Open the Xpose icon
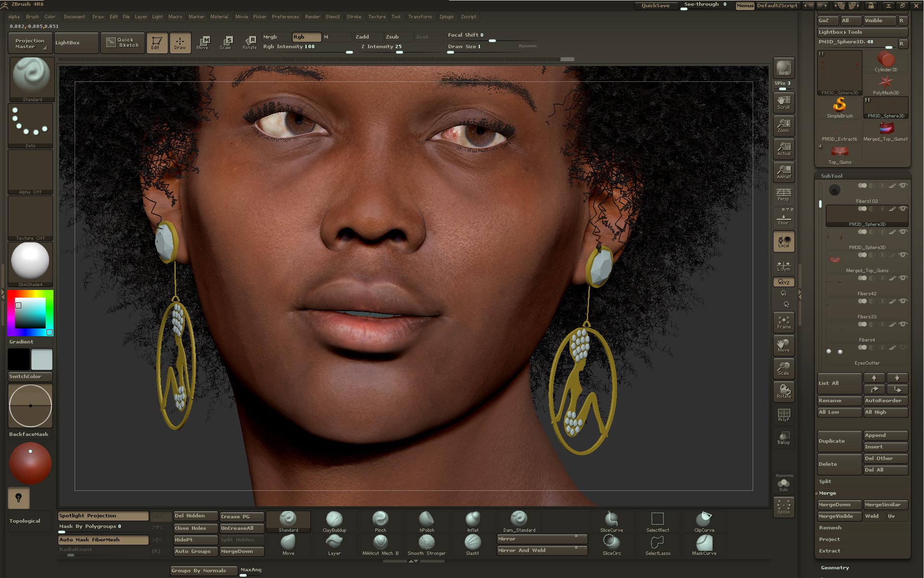This screenshot has width=924, height=578. point(783,507)
